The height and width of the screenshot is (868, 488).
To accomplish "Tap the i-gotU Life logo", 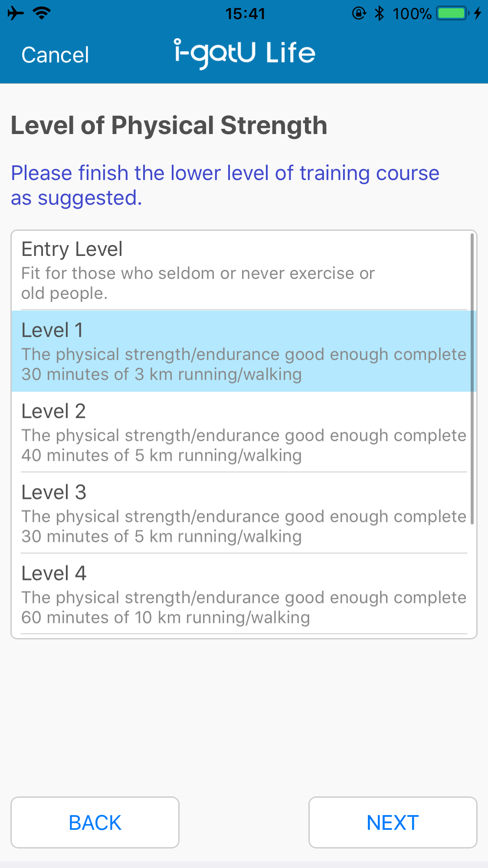I will coord(245,54).
